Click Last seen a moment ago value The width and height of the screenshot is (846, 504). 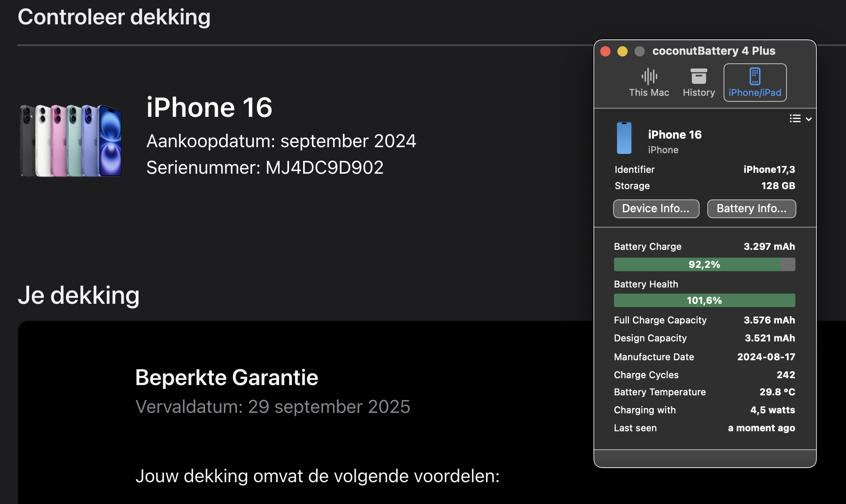tap(761, 428)
